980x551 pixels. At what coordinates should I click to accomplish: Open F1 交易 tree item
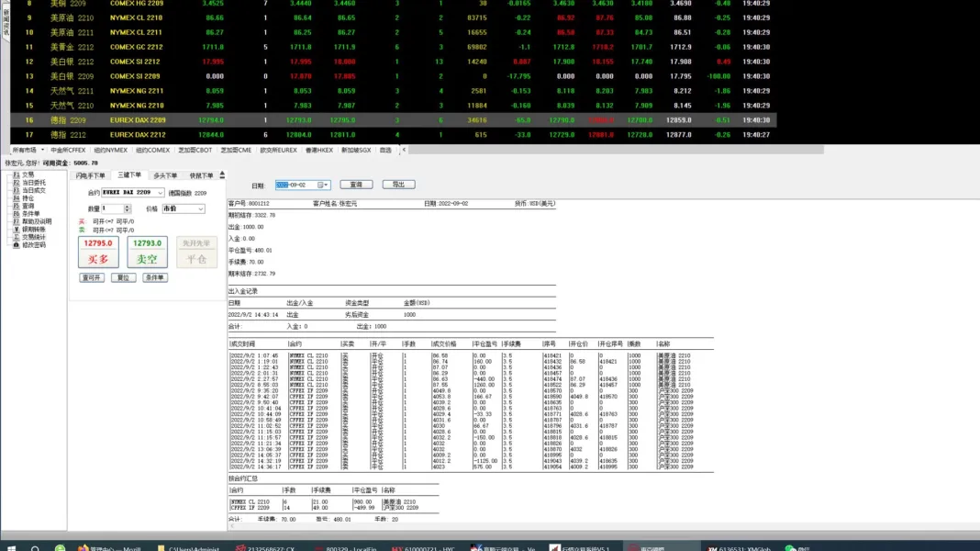pos(25,174)
